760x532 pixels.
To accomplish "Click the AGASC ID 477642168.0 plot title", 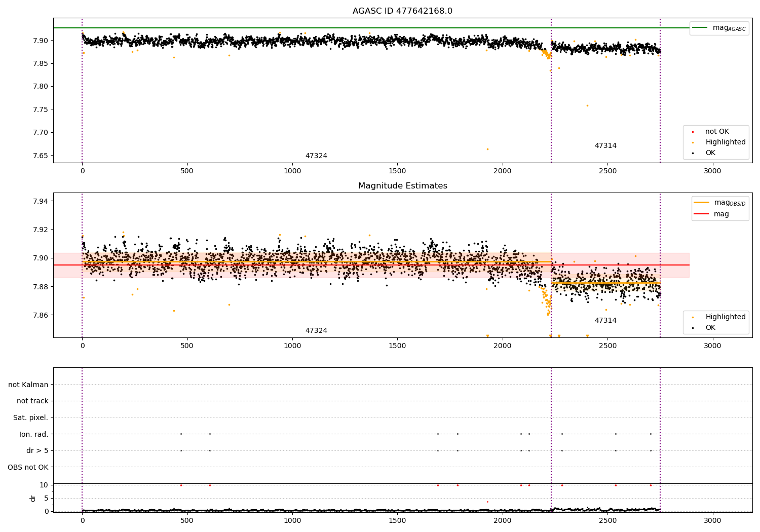I will tap(402, 11).
